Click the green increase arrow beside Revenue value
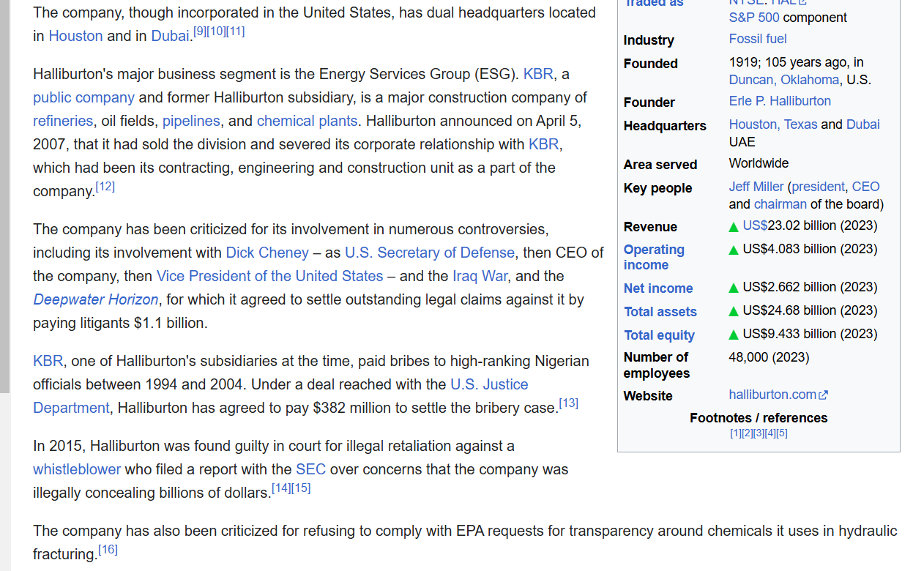Screen dimensions: 924x571 (x=734, y=227)
